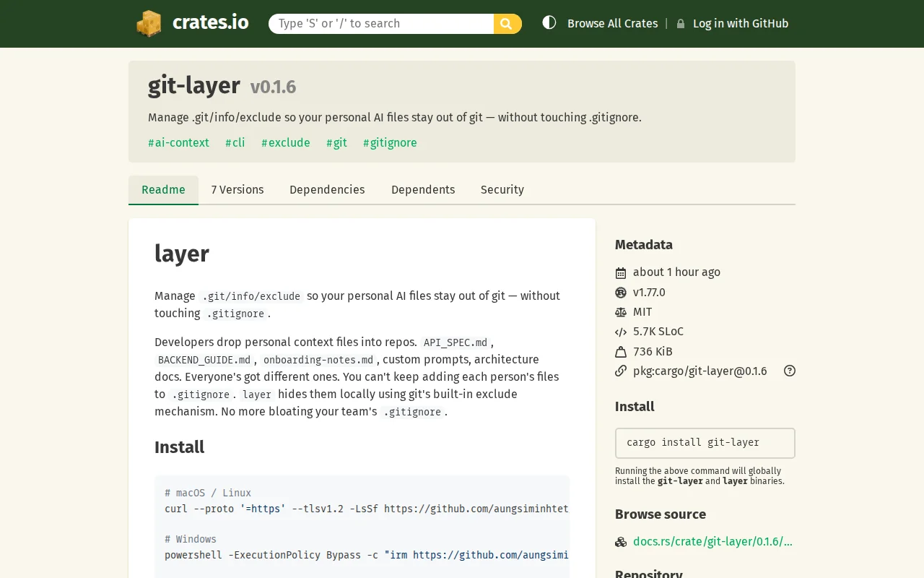Select the #git keyword tag
The height and width of the screenshot is (578, 924).
point(336,143)
